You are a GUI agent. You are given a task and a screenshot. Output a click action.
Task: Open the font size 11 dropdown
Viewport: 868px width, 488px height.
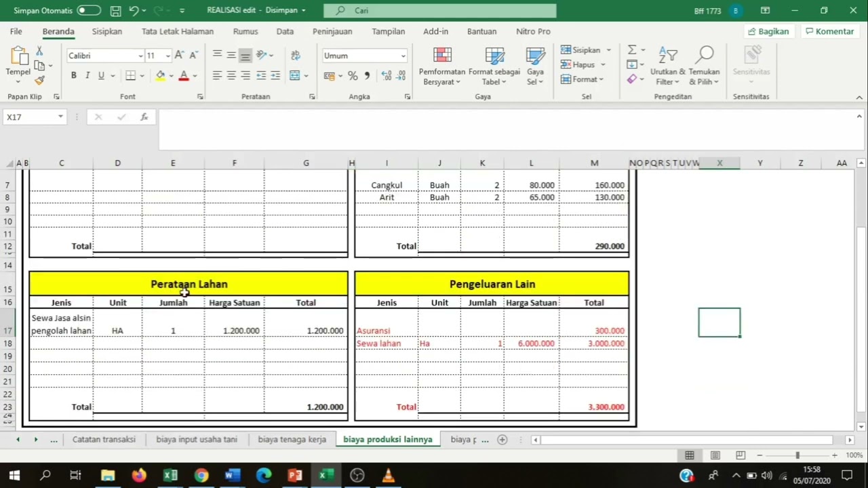click(168, 56)
